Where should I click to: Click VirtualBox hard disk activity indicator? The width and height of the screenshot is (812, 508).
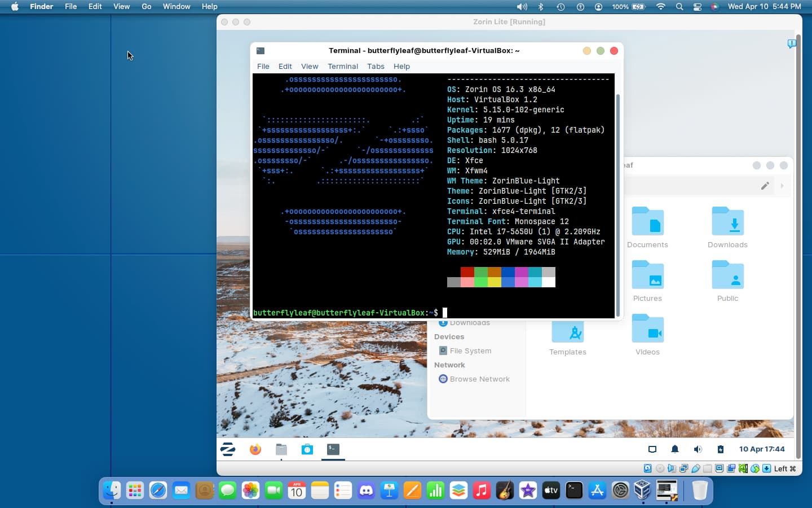click(x=647, y=468)
